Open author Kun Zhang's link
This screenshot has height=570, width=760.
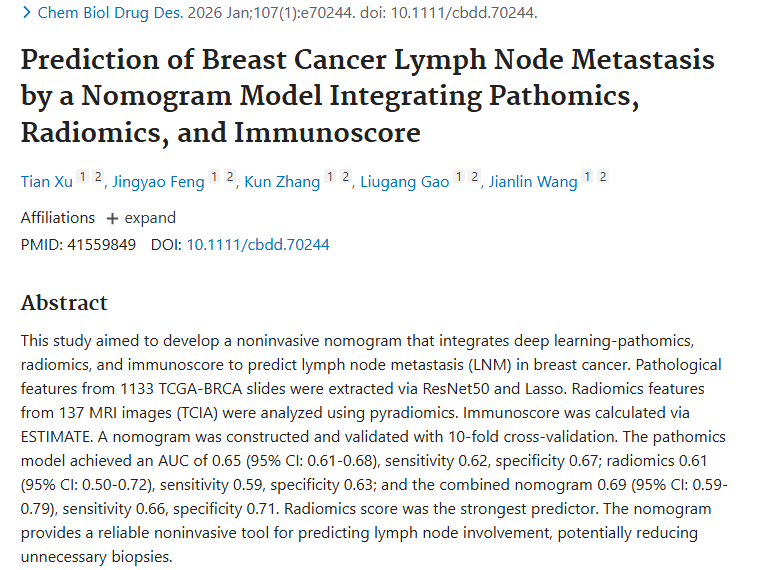click(x=281, y=182)
